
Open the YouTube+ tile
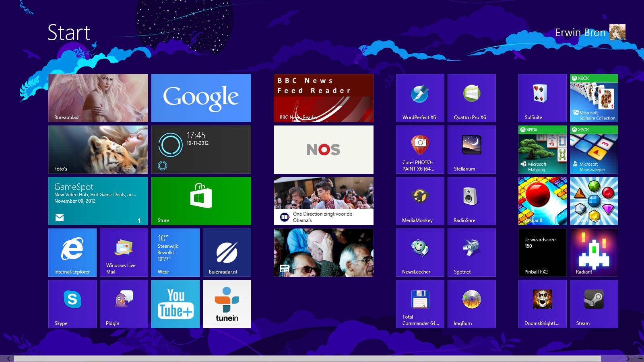click(x=175, y=304)
